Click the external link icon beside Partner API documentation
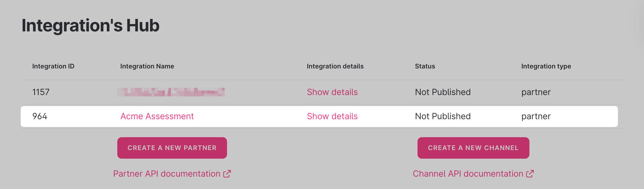This screenshot has height=189, width=644. [227, 174]
